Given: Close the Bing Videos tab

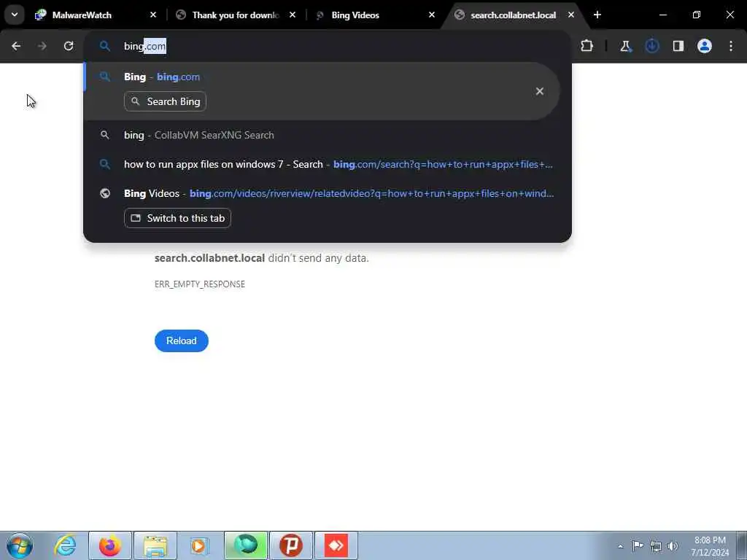Looking at the screenshot, I should [x=432, y=15].
